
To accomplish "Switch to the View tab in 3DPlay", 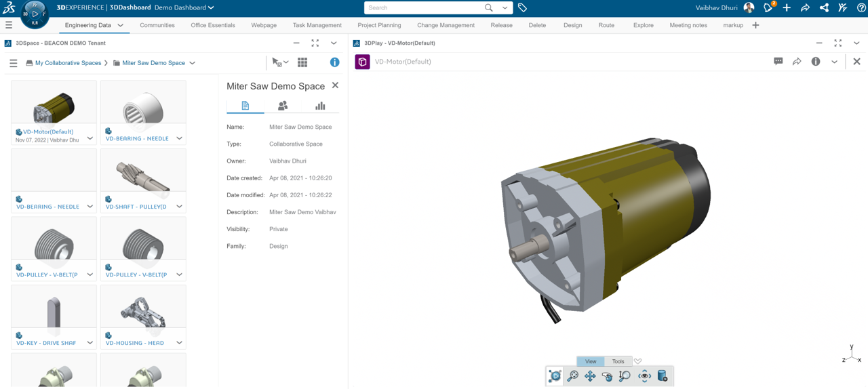I will coord(591,361).
